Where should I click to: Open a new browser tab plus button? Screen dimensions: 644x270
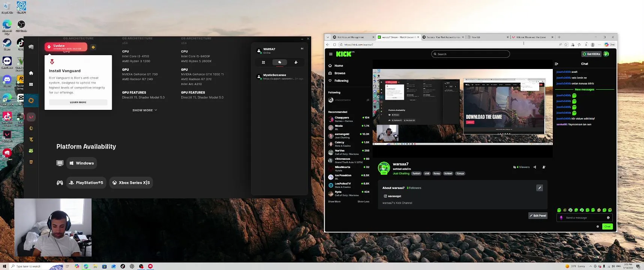559,37
